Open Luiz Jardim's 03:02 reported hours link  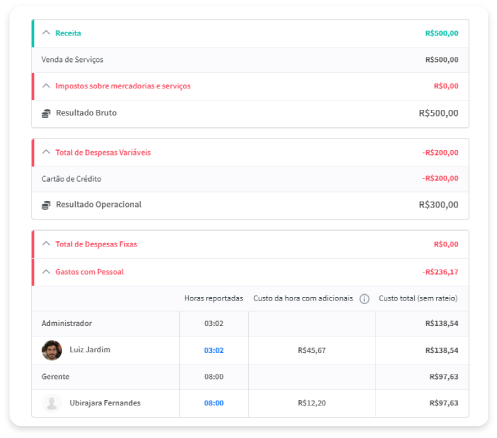(214, 350)
